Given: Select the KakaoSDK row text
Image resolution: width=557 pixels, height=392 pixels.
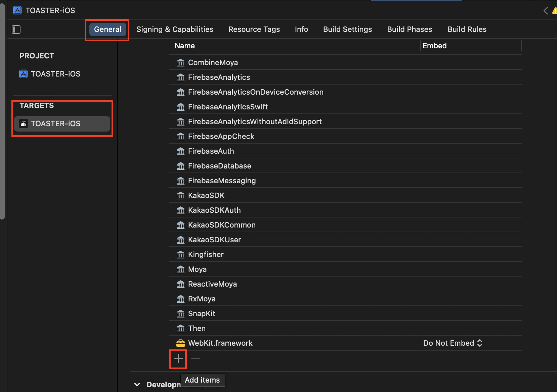Looking at the screenshot, I should point(206,195).
